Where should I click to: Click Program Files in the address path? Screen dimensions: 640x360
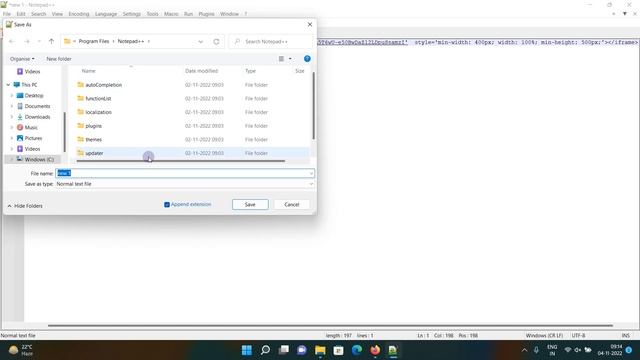click(x=94, y=41)
